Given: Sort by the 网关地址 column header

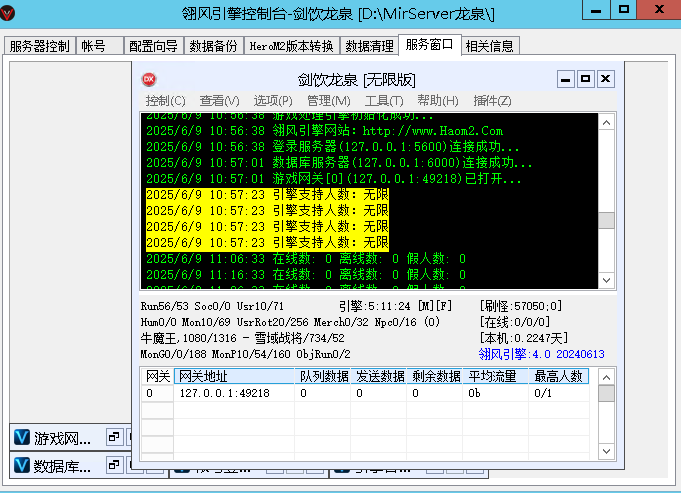Looking at the screenshot, I should click(235, 376).
